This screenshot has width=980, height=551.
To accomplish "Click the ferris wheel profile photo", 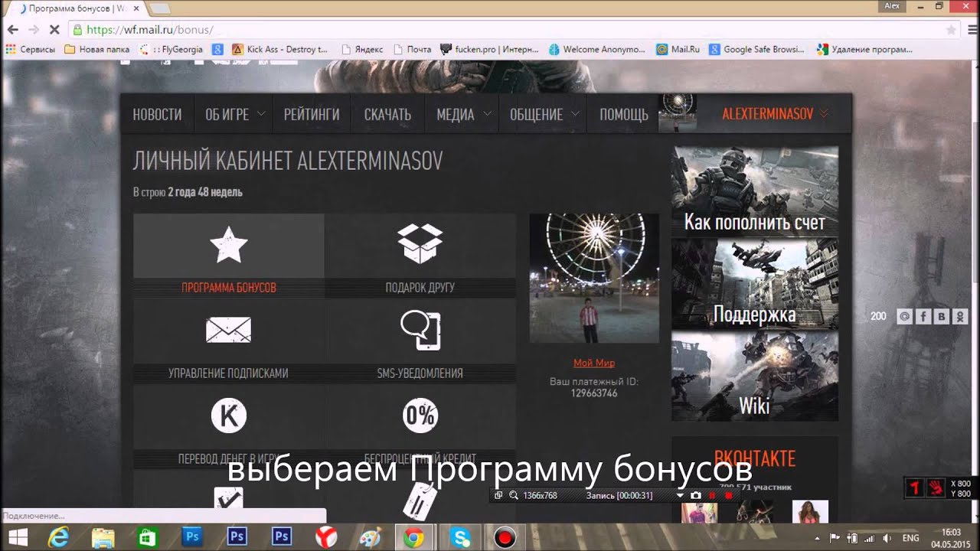I will point(594,278).
